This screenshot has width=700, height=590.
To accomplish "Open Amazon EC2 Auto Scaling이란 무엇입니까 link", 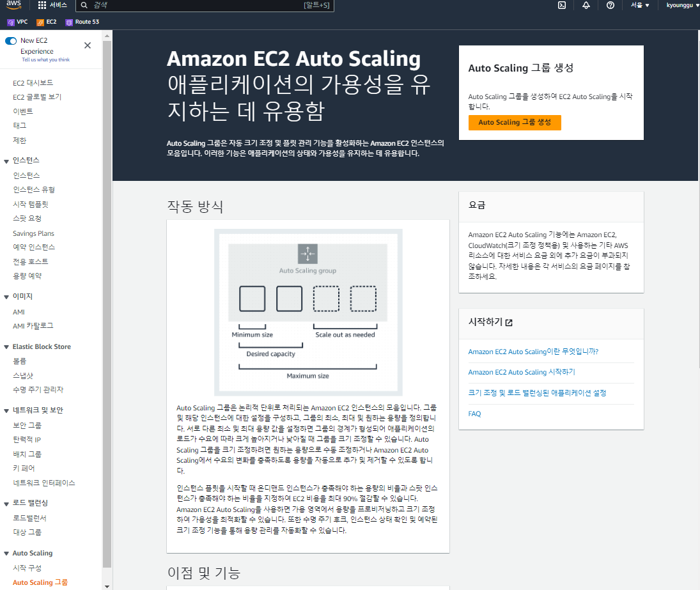I will [x=533, y=352].
